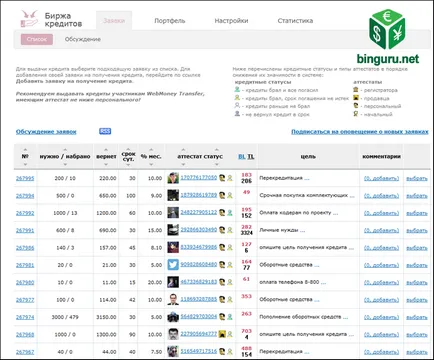Sort by аттестат using its up arrow
434x360 pixels.
pyautogui.click(x=183, y=150)
